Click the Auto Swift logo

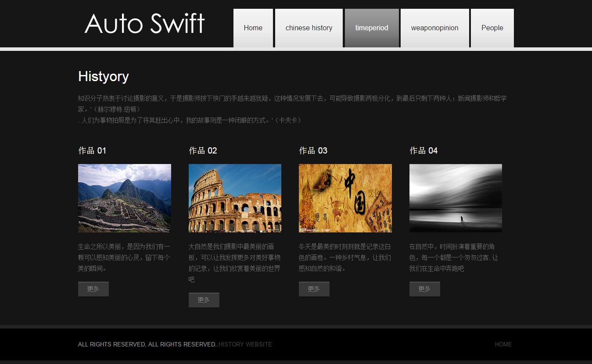tap(144, 24)
